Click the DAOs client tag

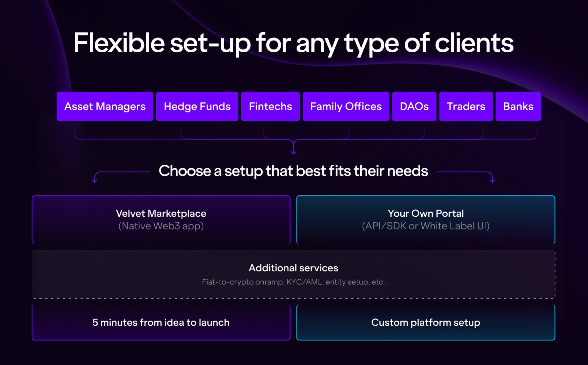[x=414, y=106]
